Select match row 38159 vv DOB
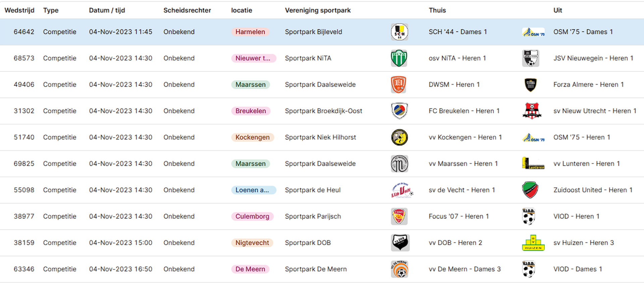 click(x=322, y=243)
